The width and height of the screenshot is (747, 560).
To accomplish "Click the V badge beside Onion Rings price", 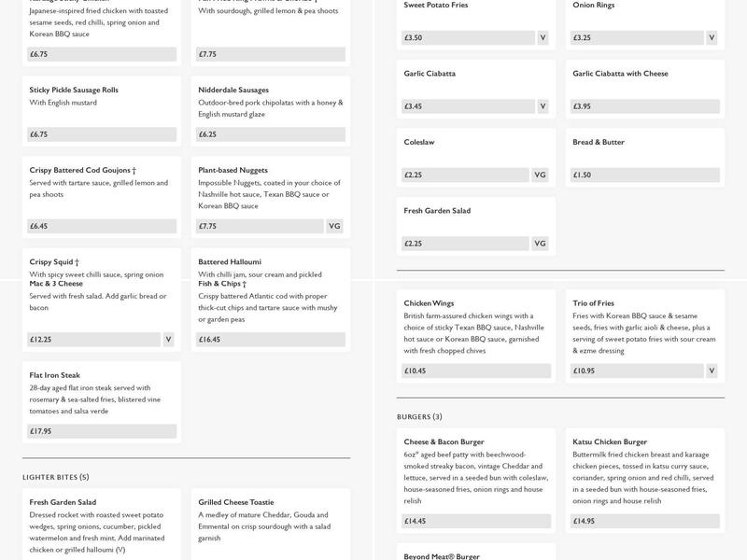I will [x=712, y=38].
